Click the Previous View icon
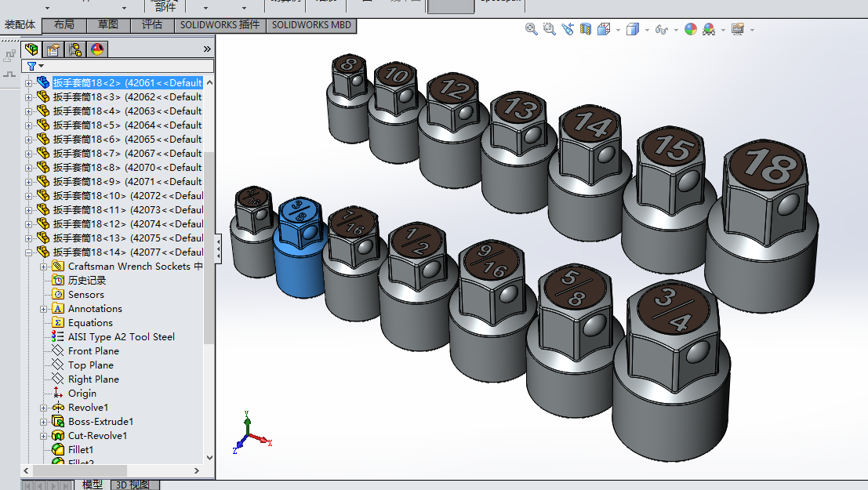Viewport: 868px width, 490px height. pos(568,29)
